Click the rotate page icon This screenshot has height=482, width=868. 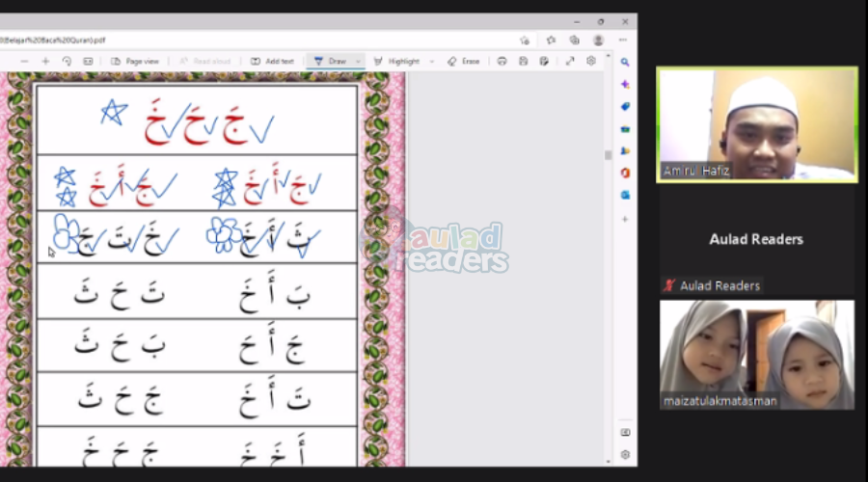click(x=67, y=61)
